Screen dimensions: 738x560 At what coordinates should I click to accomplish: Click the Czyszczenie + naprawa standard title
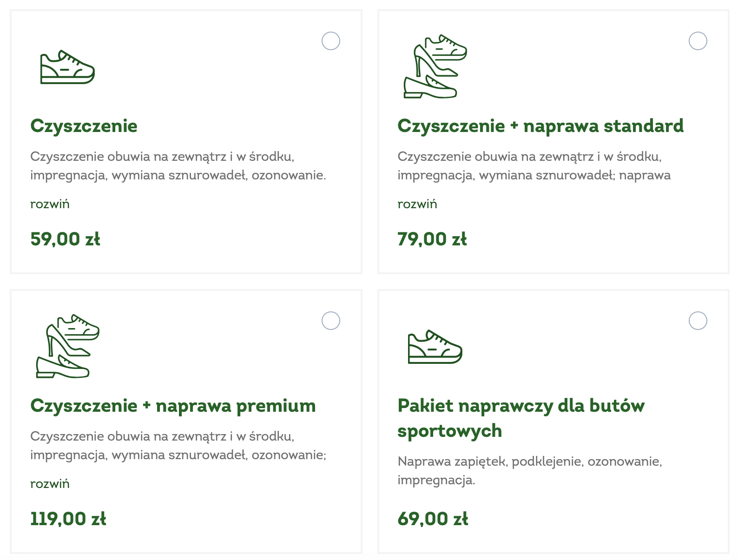(x=540, y=126)
